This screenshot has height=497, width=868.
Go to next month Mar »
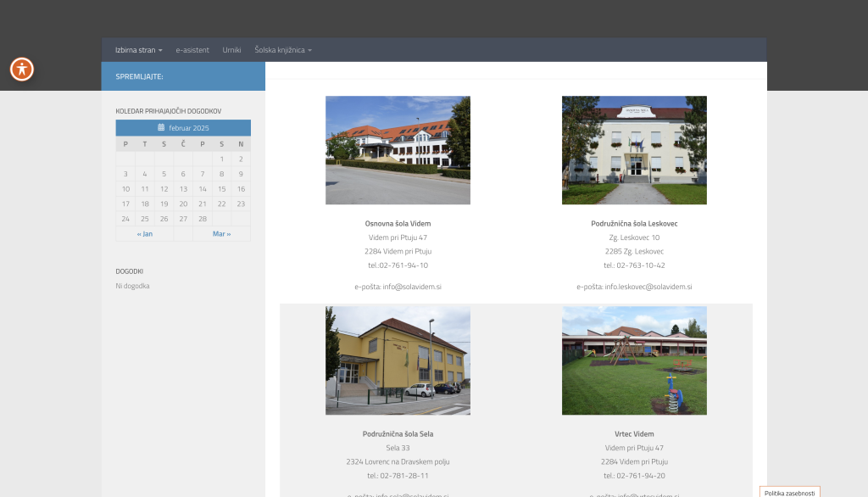221,234
